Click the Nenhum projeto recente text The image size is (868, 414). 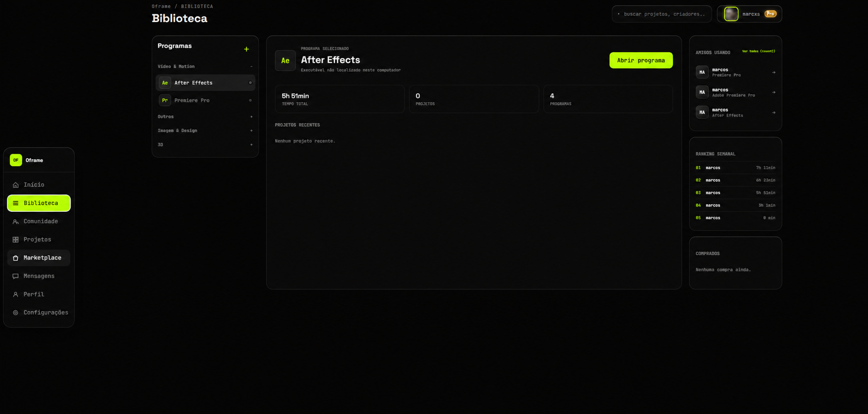305,141
